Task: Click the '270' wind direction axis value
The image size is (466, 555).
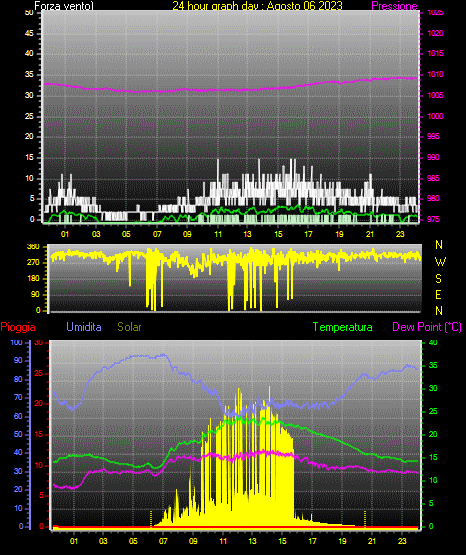Action: click(34, 263)
